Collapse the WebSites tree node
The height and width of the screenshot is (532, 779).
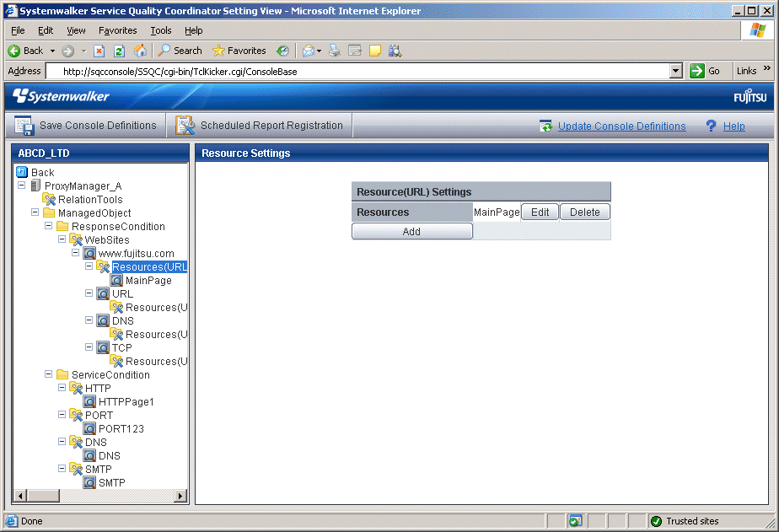pos(62,239)
